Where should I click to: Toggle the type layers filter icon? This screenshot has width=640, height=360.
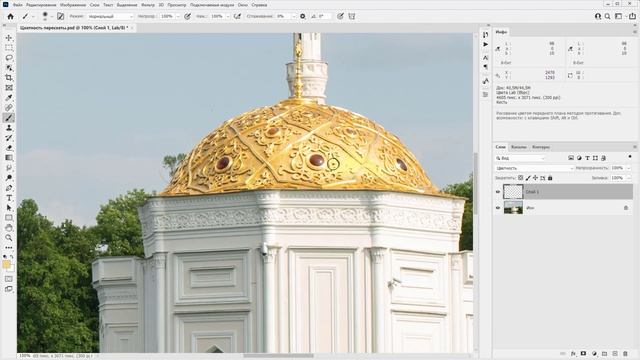point(587,158)
